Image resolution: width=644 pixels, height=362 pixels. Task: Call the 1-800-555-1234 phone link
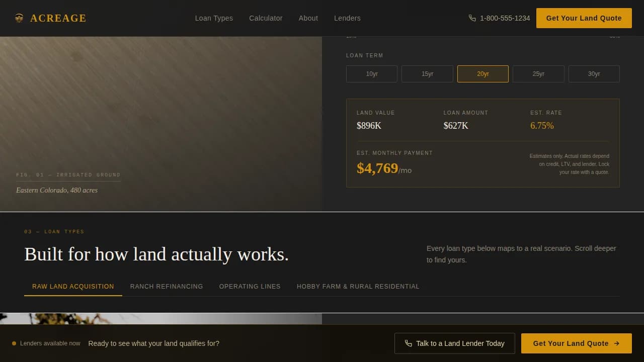499,18
